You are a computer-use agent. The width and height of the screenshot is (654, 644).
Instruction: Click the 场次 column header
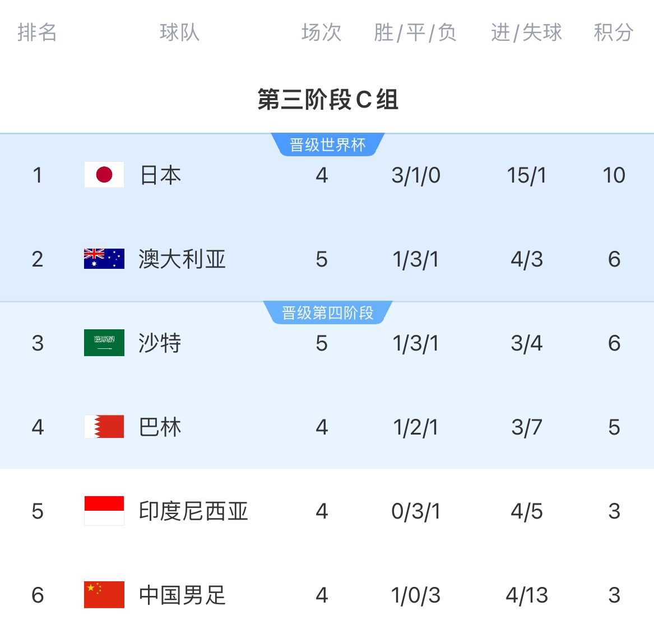click(x=321, y=32)
